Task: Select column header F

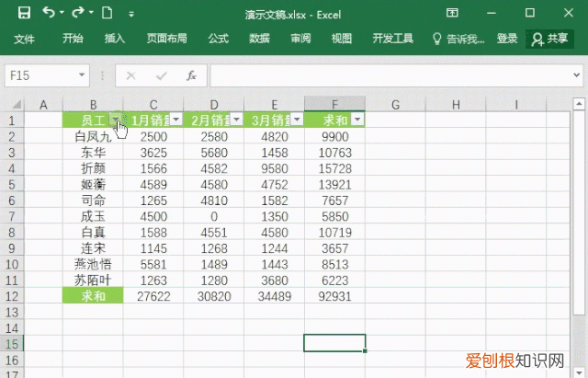Action: coord(334,104)
